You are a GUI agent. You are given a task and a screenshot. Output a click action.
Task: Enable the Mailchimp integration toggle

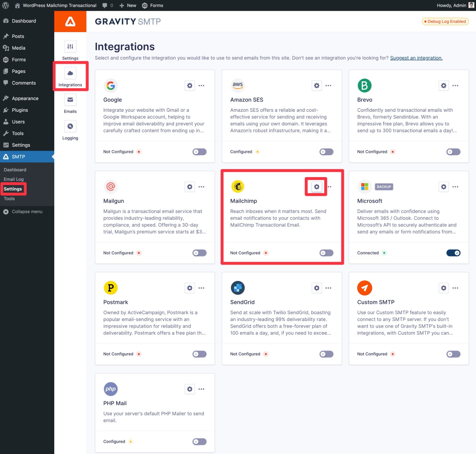click(327, 253)
